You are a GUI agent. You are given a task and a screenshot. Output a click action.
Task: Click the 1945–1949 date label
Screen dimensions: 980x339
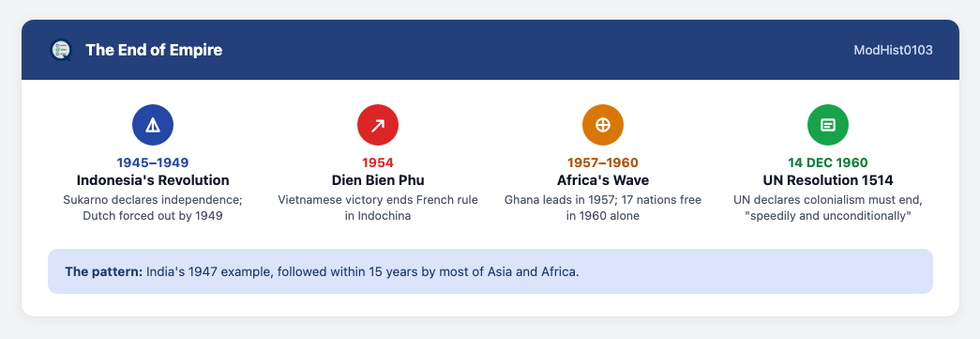pyautogui.click(x=153, y=162)
